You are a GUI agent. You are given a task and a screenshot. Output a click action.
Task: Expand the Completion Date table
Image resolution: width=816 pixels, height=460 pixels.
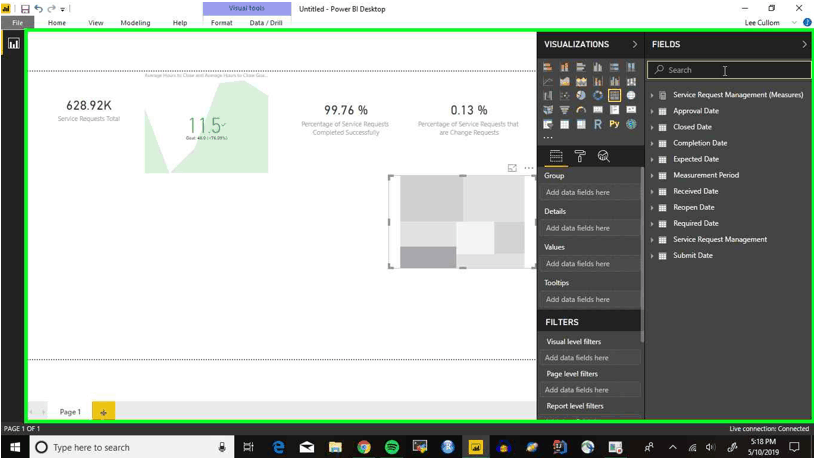click(652, 144)
